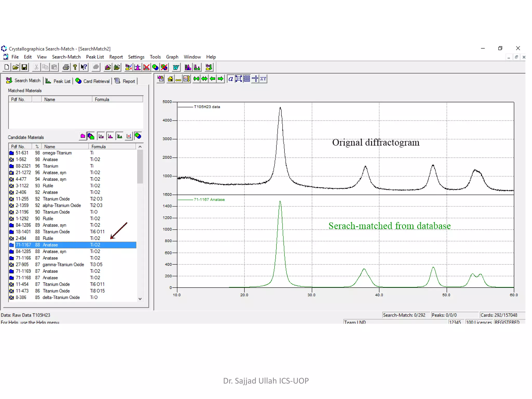Click the green horizontal zoom-in arrows icon
This screenshot has height=399, width=532.
[196, 79]
